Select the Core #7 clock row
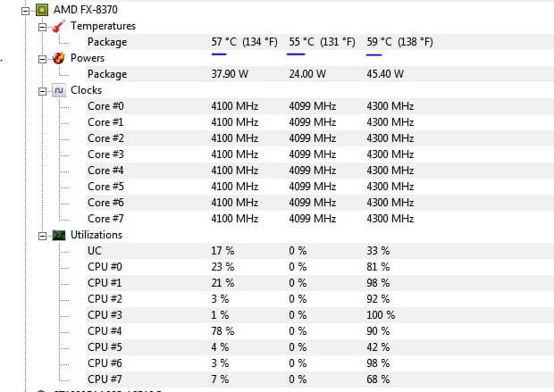This screenshot has width=554, height=392. [x=105, y=219]
